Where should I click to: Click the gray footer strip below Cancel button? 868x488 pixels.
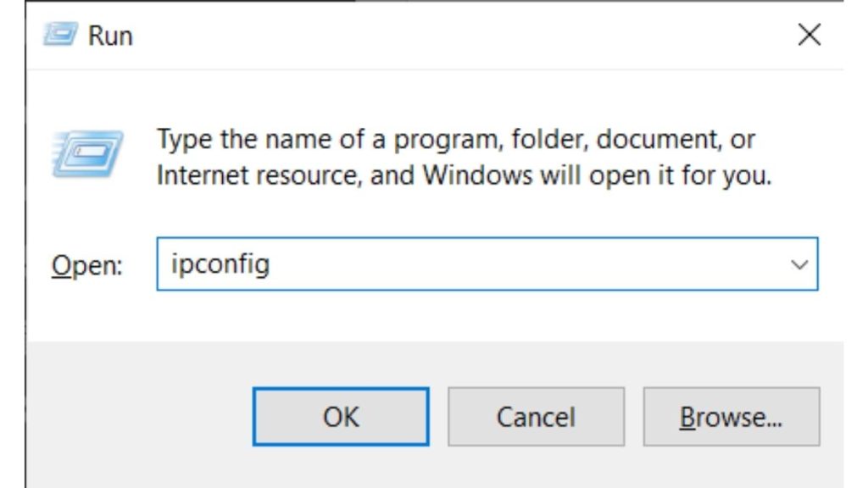[536, 466]
